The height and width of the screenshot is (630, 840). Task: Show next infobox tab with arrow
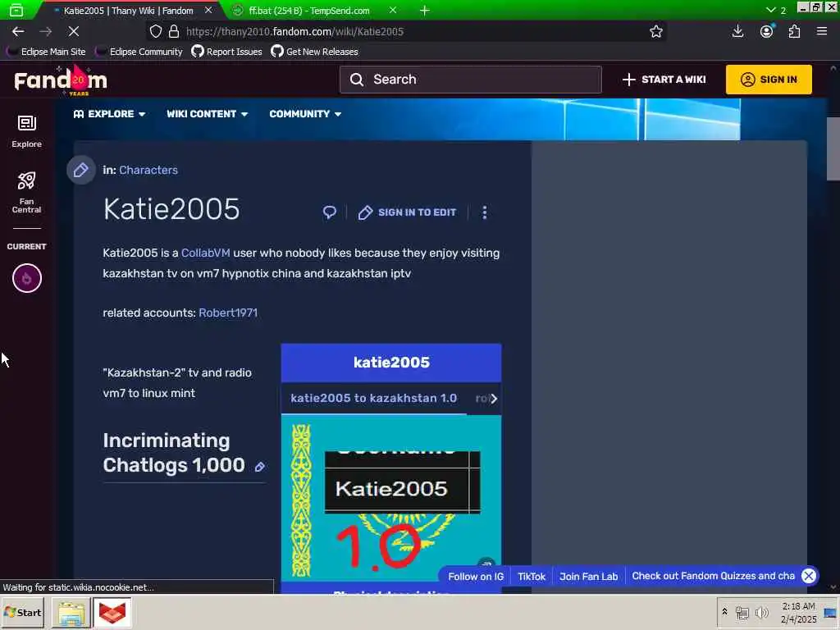(493, 399)
